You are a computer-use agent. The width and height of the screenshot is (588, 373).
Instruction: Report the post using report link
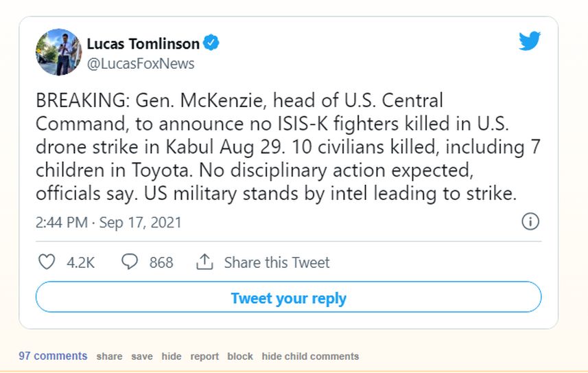point(204,356)
